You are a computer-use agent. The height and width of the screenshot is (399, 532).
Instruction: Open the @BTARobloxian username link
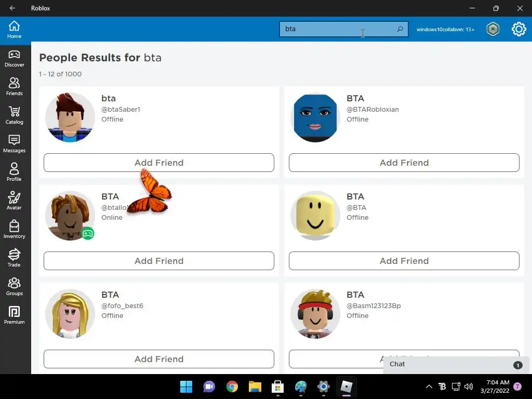pyautogui.click(x=373, y=109)
